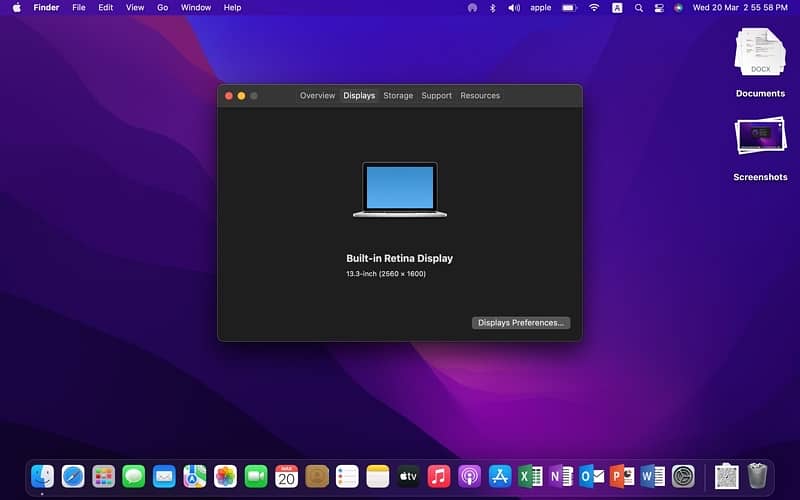Launch Microsoft Excel from the dock
The image size is (800, 500).
pos(530,477)
